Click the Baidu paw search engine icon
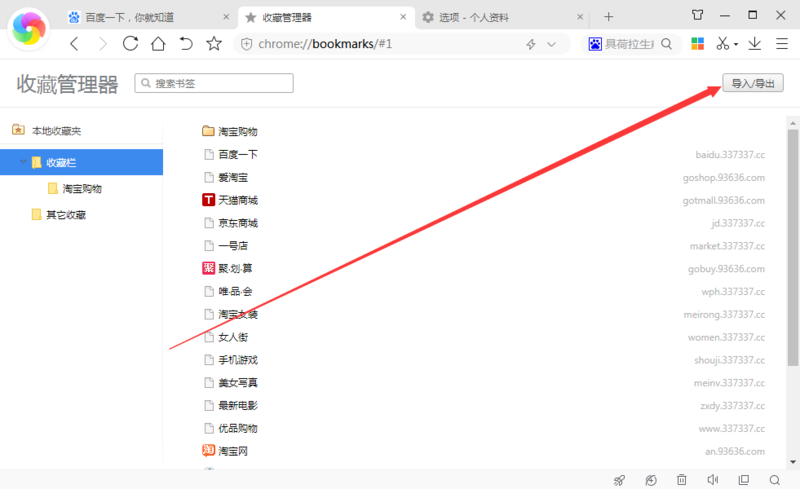The width and height of the screenshot is (800, 489). coord(595,44)
